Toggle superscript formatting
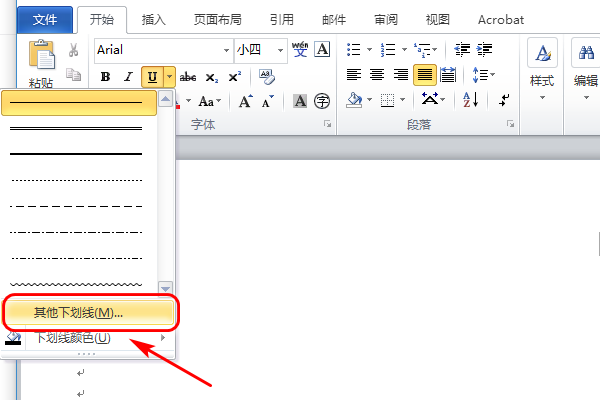The image size is (600, 400). tap(235, 77)
